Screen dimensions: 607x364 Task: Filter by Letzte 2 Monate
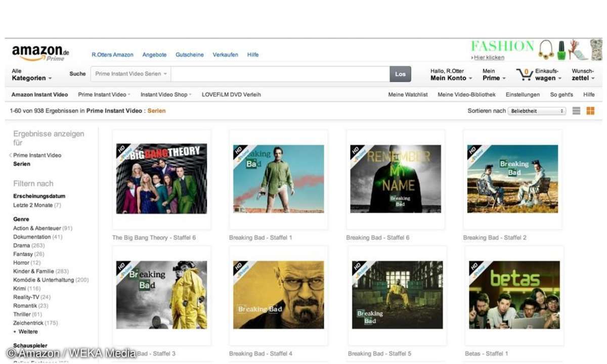point(37,205)
